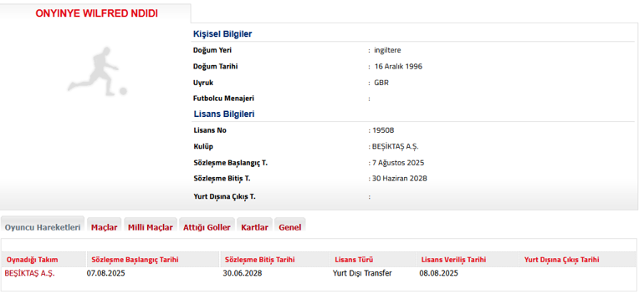Click the player silhouette placeholder image

coord(97,71)
